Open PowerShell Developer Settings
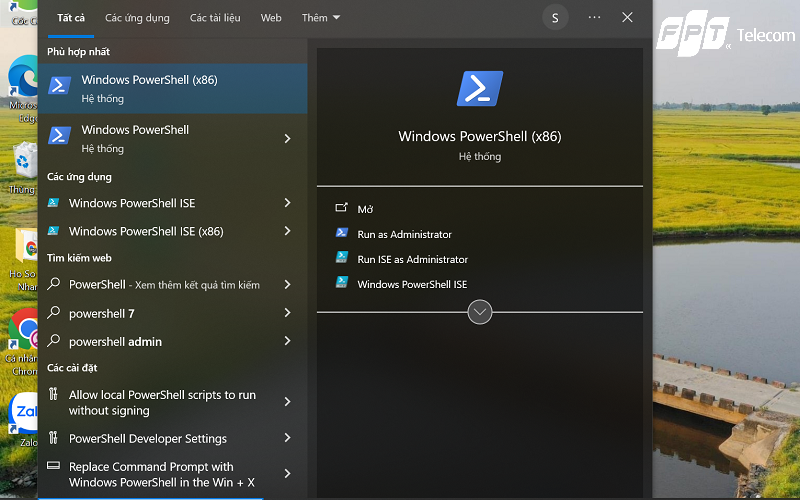Image resolution: width=800 pixels, height=500 pixels. (x=172, y=438)
